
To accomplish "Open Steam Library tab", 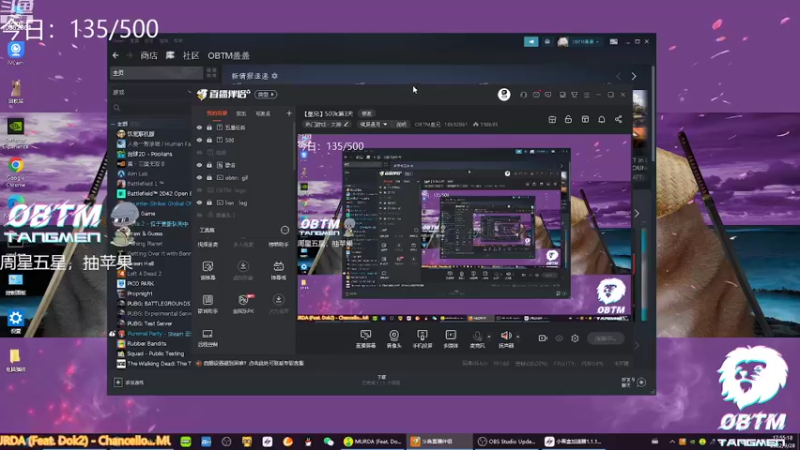I will [170, 55].
